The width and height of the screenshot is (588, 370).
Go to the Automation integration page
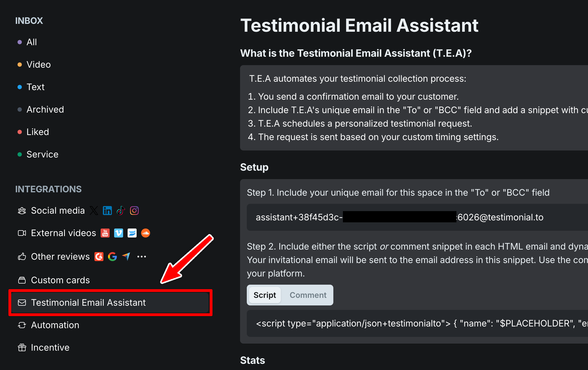tap(55, 325)
